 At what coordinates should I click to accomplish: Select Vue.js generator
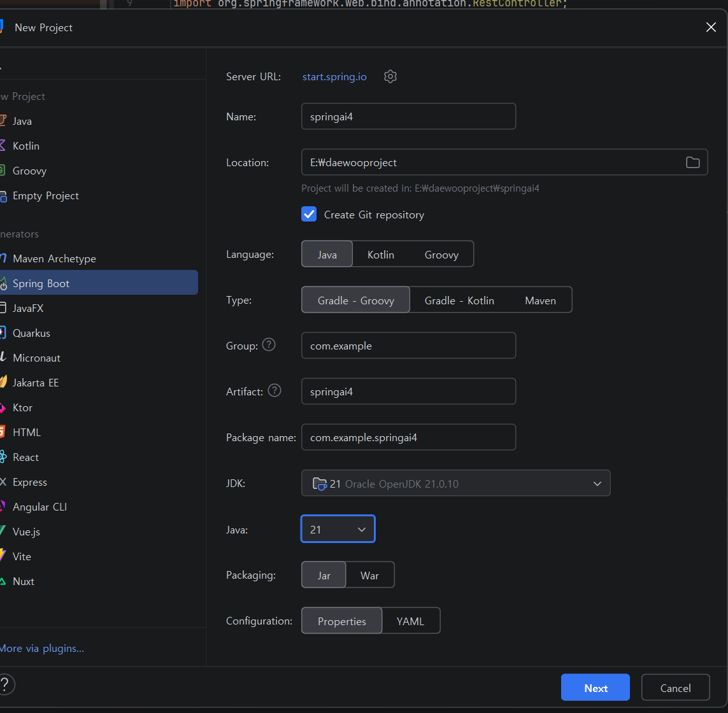99,532
